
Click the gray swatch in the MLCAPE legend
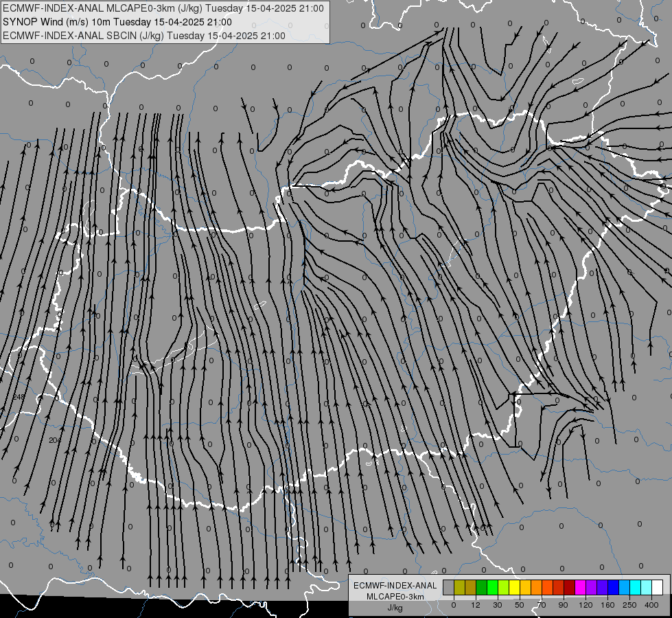point(449,588)
